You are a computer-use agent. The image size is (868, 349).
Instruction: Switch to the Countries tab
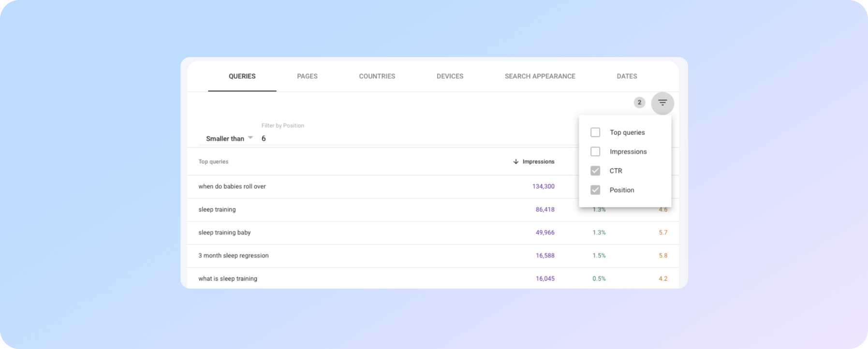(377, 76)
